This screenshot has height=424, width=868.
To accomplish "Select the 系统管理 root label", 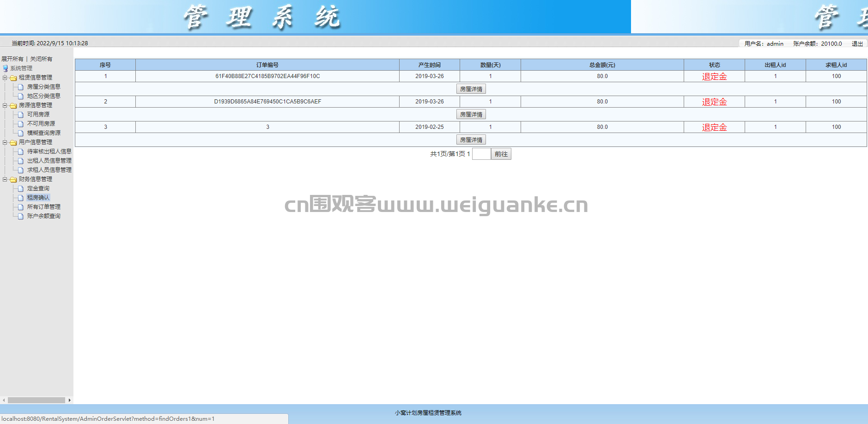I will point(21,68).
